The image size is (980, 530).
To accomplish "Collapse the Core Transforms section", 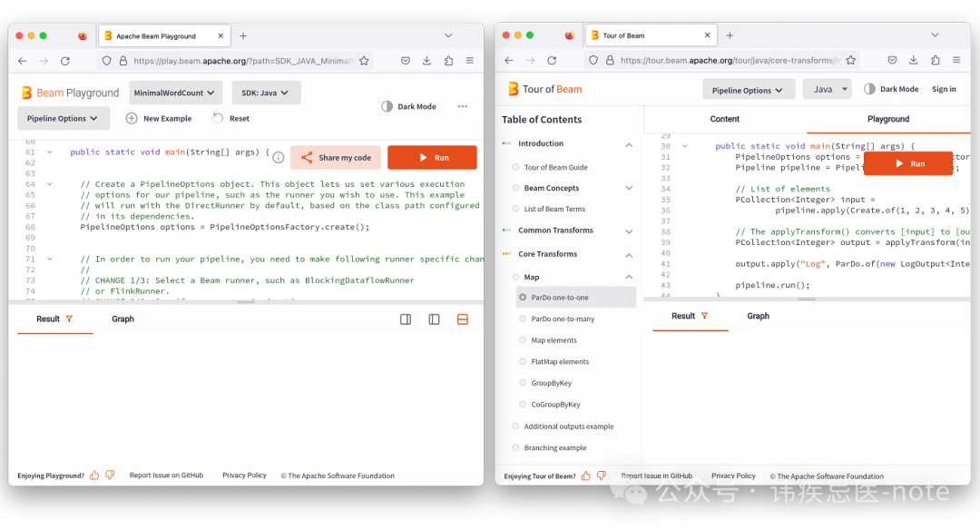I will [629, 255].
